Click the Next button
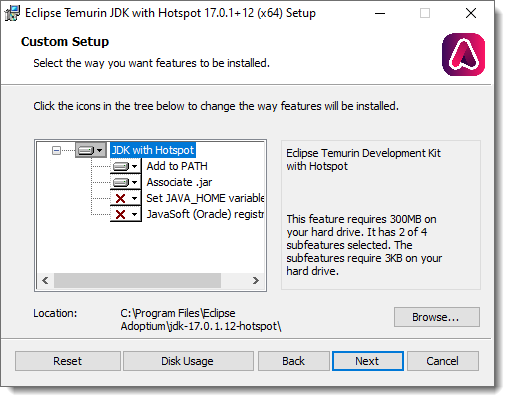 [x=368, y=361]
